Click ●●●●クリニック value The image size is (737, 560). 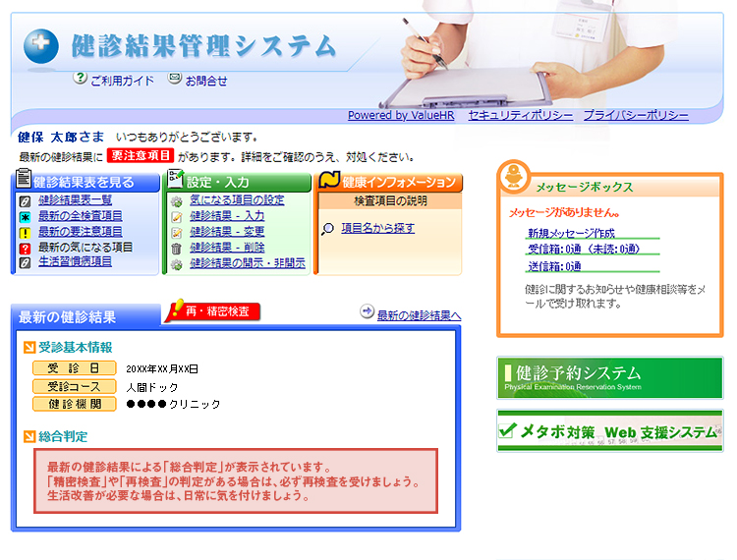tap(173, 404)
